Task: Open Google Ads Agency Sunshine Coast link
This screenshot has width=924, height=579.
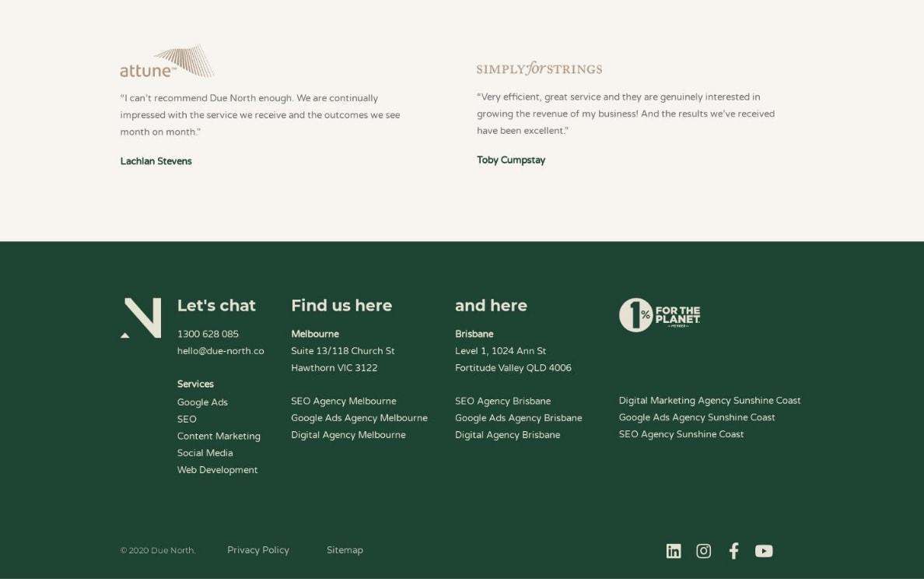Action: pos(697,417)
